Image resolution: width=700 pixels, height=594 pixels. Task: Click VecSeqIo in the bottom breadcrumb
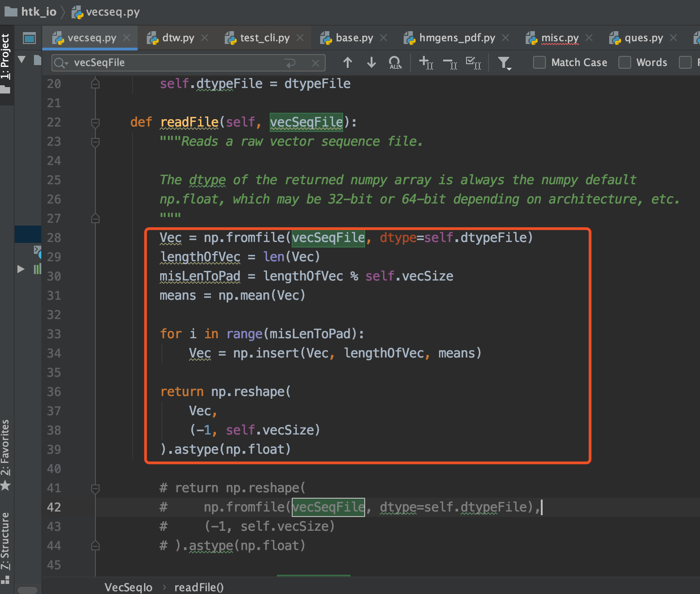point(128,587)
